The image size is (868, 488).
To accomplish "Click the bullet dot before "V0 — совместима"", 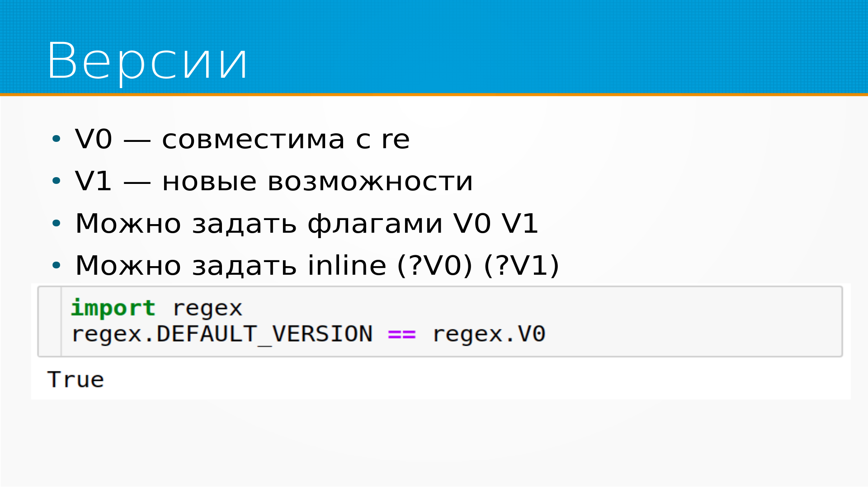I will coord(56,139).
